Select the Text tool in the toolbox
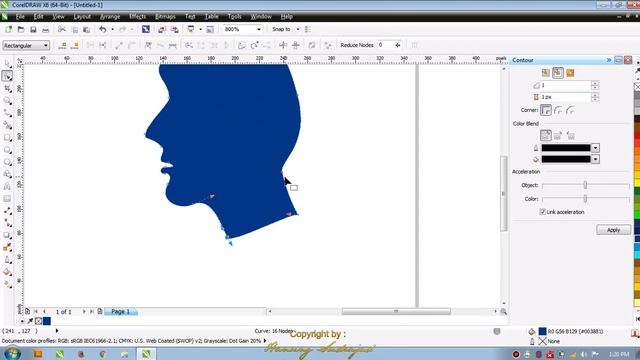The image size is (640, 360). tap(7, 187)
